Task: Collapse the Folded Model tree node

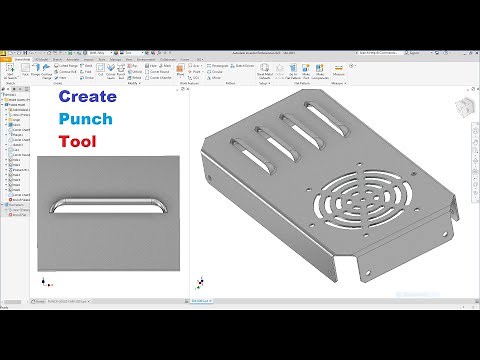Action: tap(3, 105)
